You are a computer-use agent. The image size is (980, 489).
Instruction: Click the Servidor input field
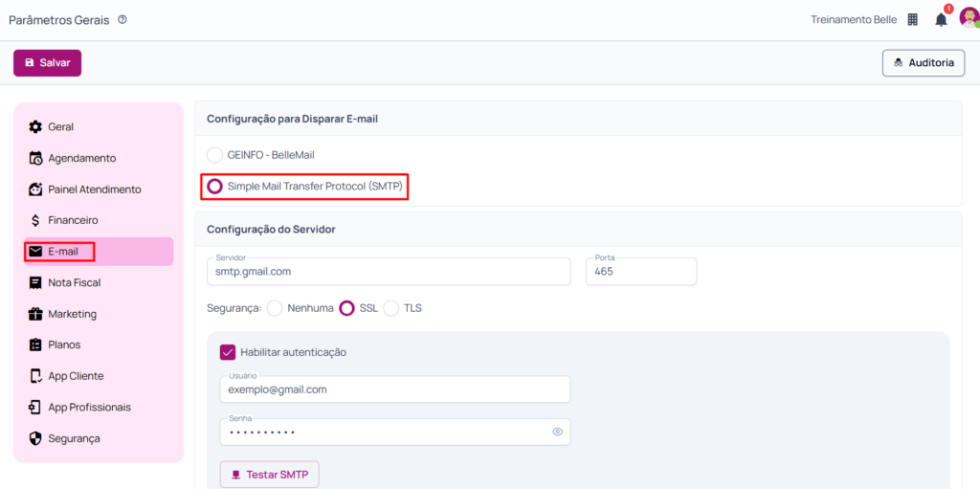click(388, 272)
